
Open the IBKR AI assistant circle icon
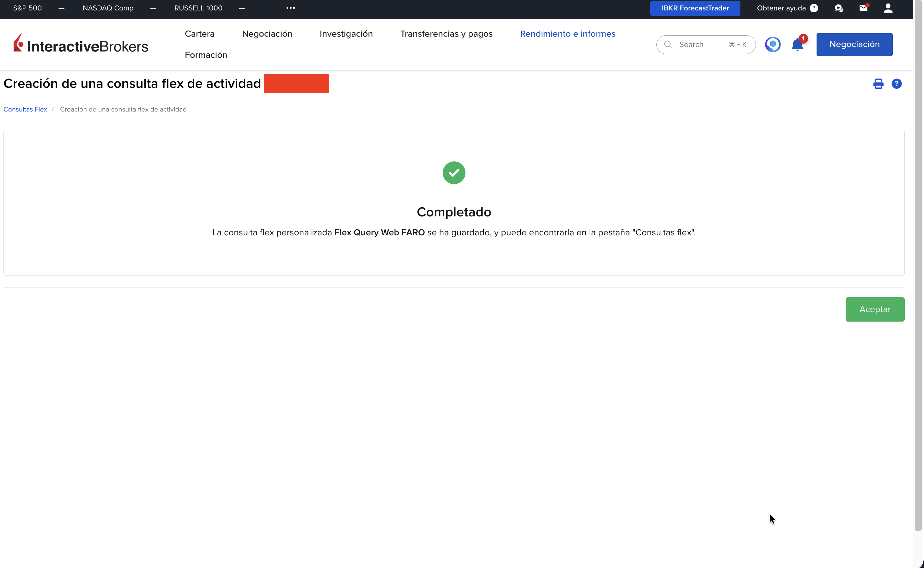pyautogui.click(x=773, y=44)
